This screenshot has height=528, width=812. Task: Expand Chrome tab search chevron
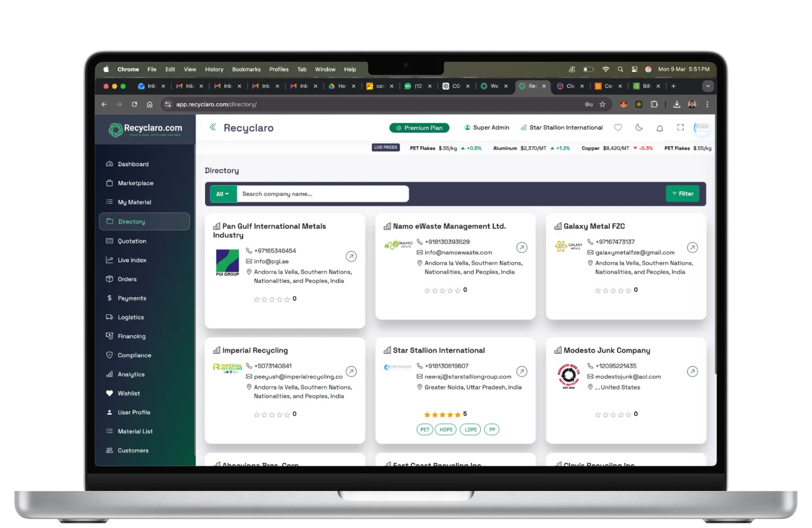(708, 86)
